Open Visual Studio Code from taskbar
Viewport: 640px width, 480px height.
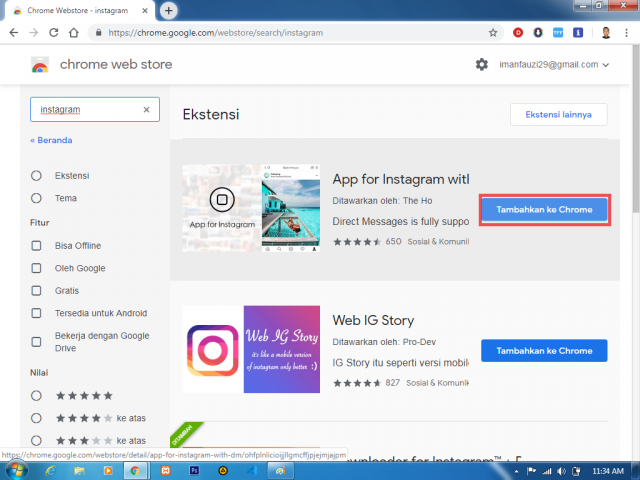(x=251, y=471)
